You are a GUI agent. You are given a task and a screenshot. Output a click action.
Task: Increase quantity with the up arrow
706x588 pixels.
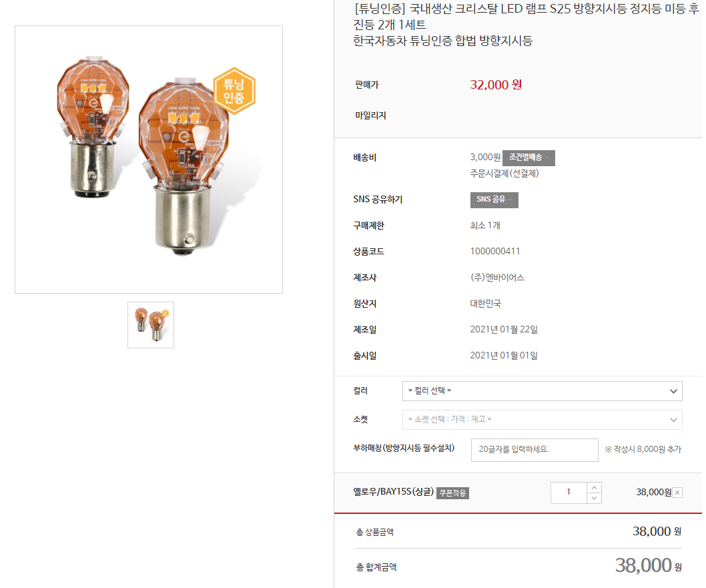[595, 488]
